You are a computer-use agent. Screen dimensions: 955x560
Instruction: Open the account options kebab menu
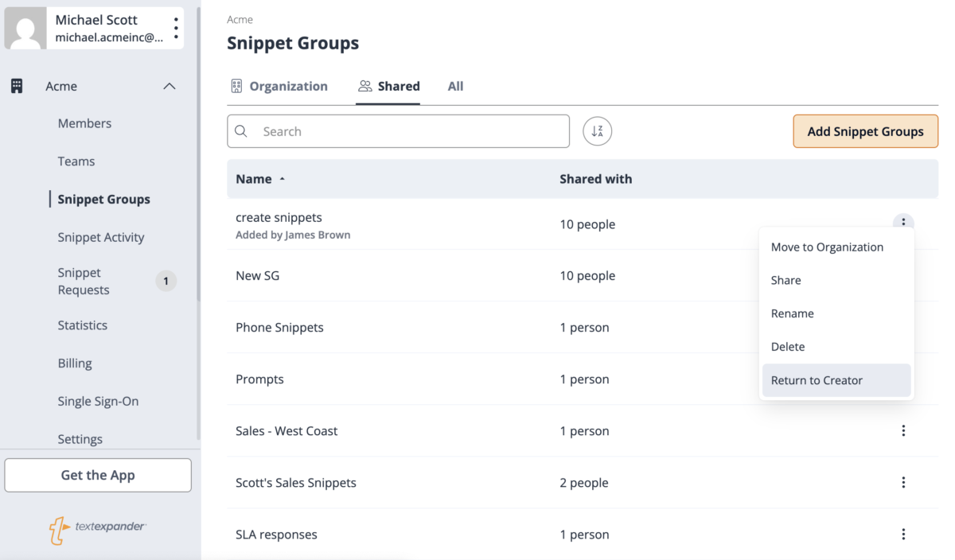pyautogui.click(x=176, y=28)
